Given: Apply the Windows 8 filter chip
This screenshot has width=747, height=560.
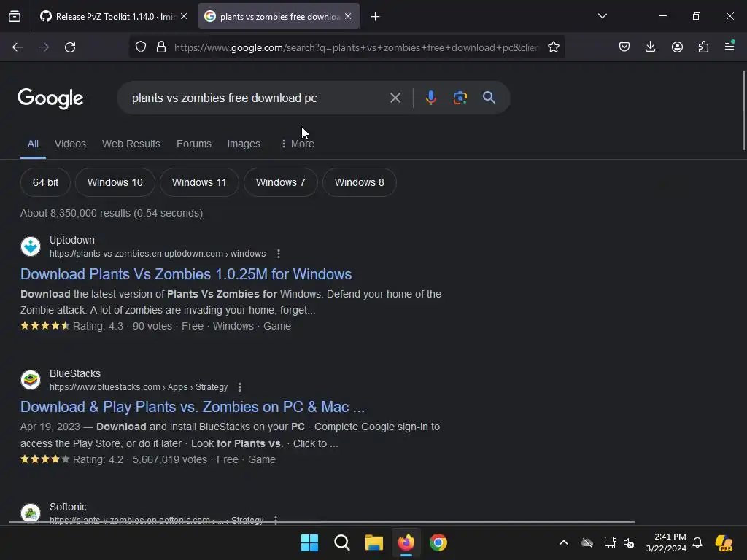Looking at the screenshot, I should tap(359, 182).
